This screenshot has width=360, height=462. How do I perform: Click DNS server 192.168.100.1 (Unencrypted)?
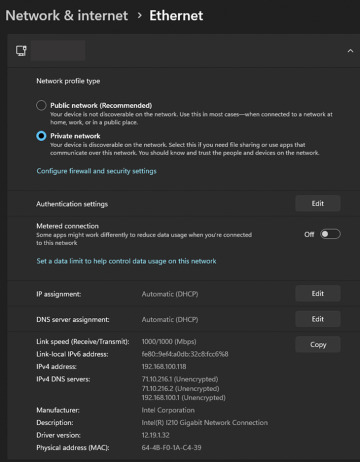click(184, 398)
